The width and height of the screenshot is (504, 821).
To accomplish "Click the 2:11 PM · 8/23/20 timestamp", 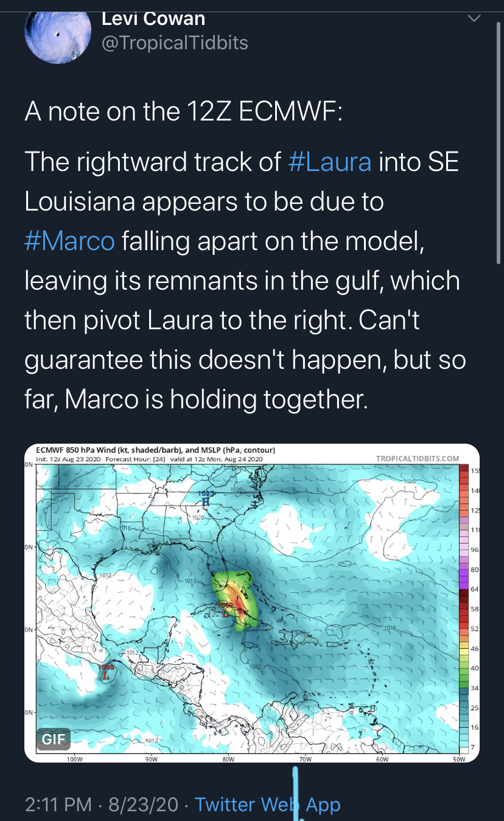I will tap(102, 805).
